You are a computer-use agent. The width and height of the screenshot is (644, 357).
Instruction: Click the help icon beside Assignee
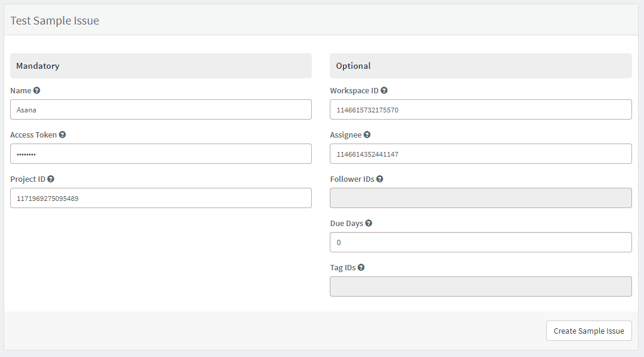click(x=367, y=135)
